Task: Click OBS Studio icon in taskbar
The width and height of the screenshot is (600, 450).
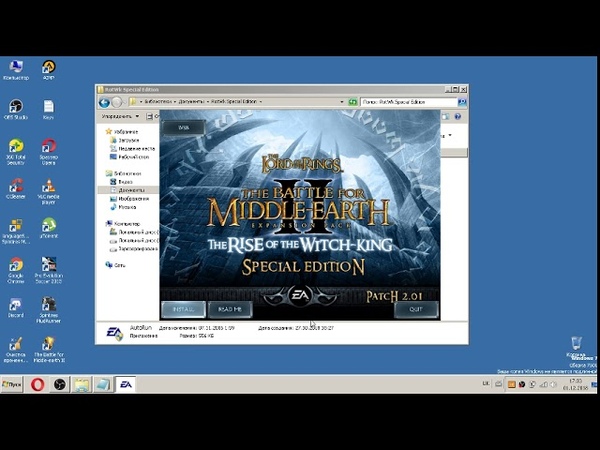Action: 59,384
